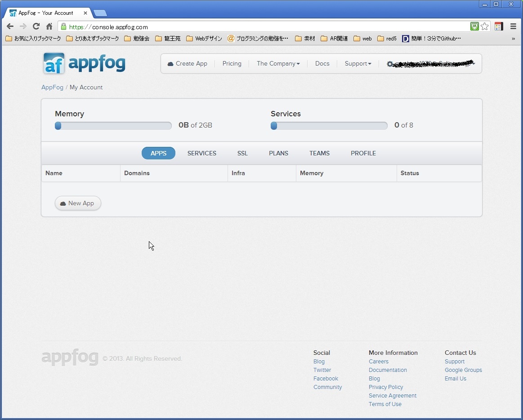Image resolution: width=523 pixels, height=420 pixels.
Task: Open the Twitter footer link
Action: point(322,370)
